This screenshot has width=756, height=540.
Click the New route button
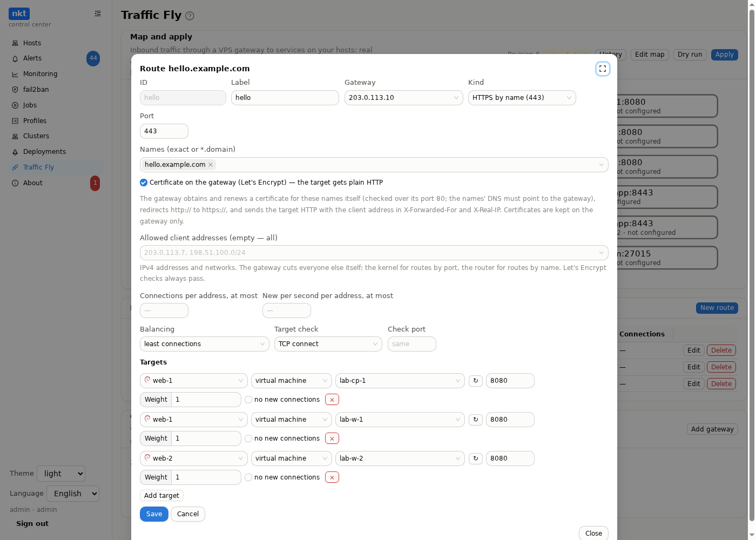coord(717,308)
